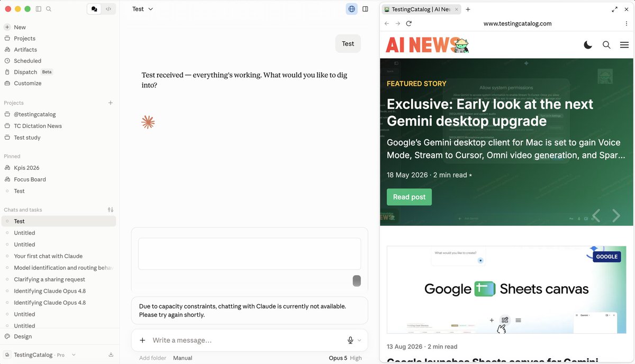
Task: Open the Google Sheets canvas thumbnail
Action: coord(506,289)
